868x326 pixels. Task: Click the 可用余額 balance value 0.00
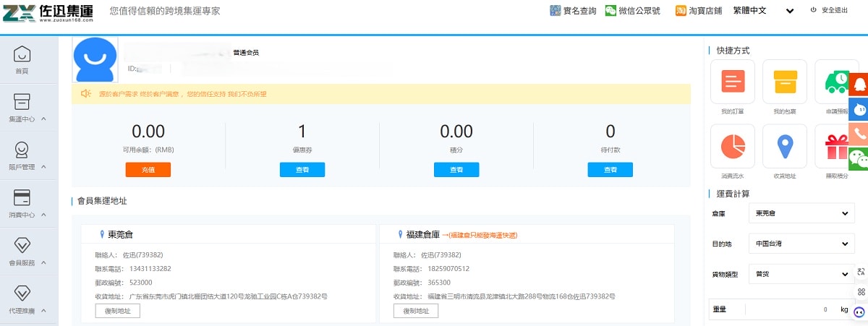click(x=148, y=132)
